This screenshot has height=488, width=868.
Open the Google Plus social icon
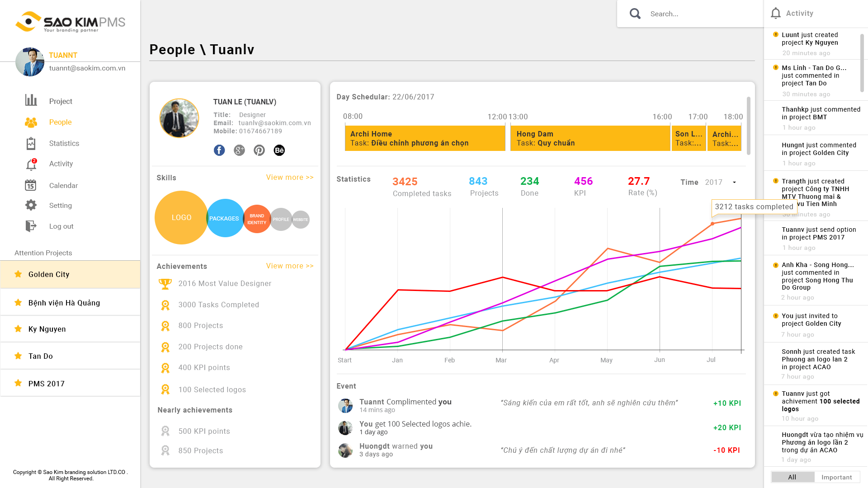[x=239, y=150]
